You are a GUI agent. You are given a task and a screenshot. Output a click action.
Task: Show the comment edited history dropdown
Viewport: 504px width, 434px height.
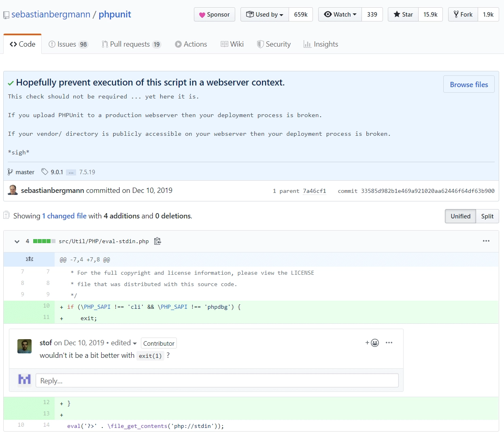point(124,343)
